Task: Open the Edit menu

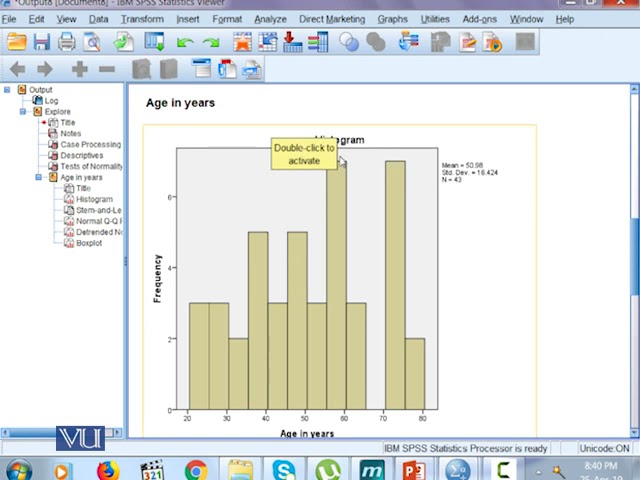Action: click(36, 19)
